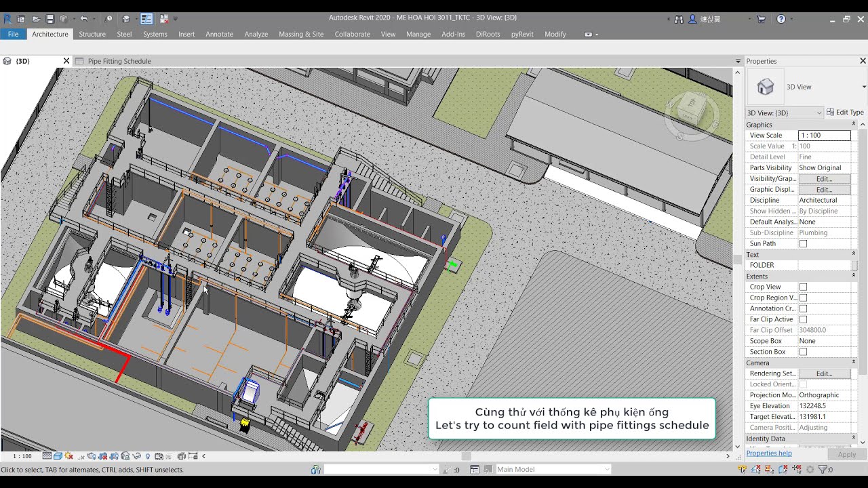Image resolution: width=868 pixels, height=488 pixels.
Task: Enable the Crop View checkbox
Action: click(803, 287)
